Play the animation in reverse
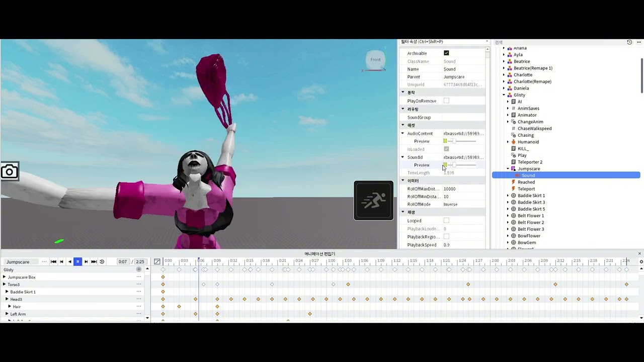644x362 pixels. (x=69, y=261)
